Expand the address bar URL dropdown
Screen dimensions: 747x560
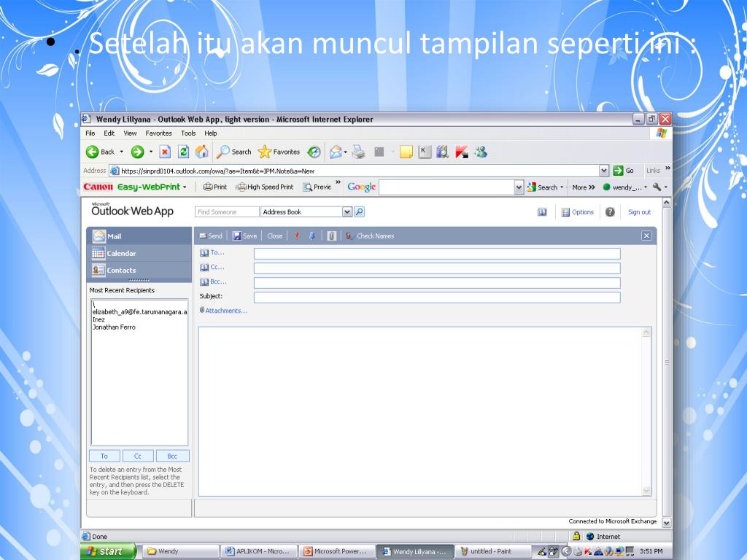603,171
